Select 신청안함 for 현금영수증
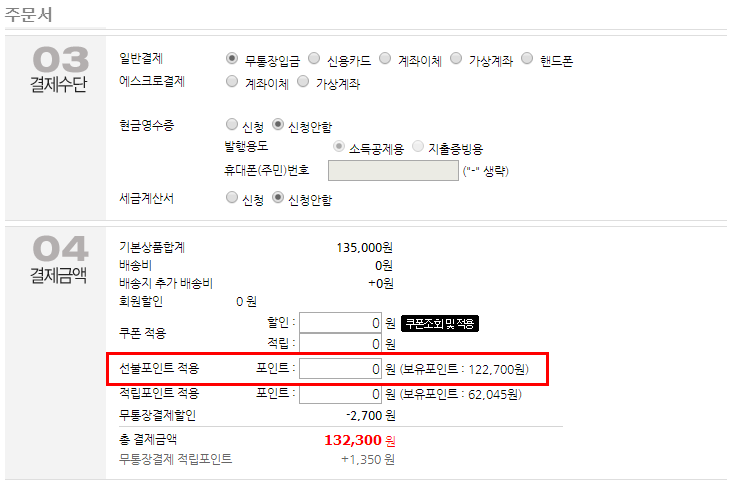730x487 pixels. [x=279, y=125]
